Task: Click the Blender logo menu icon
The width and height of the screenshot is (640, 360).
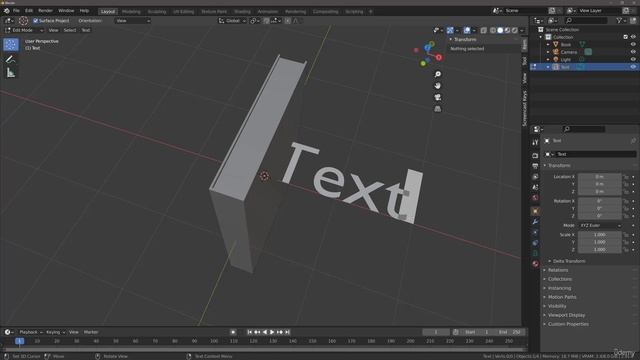Action: [7, 11]
